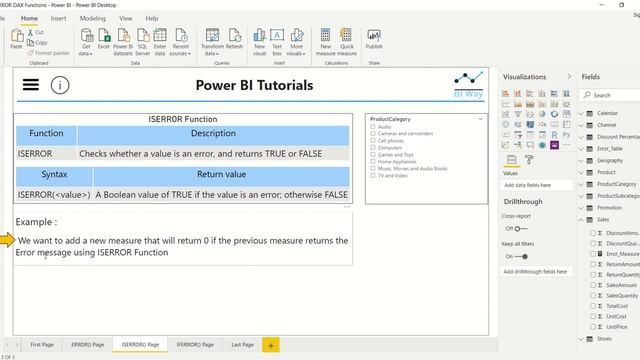Image resolution: width=640 pixels, height=360 pixels.
Task: Add a new page with the plus button
Action: tap(271, 345)
